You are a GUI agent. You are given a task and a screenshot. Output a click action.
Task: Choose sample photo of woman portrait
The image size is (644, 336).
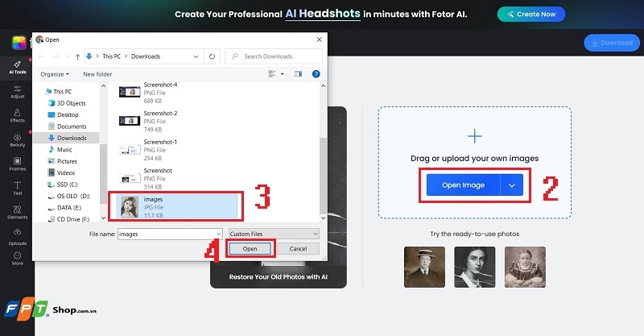click(474, 267)
